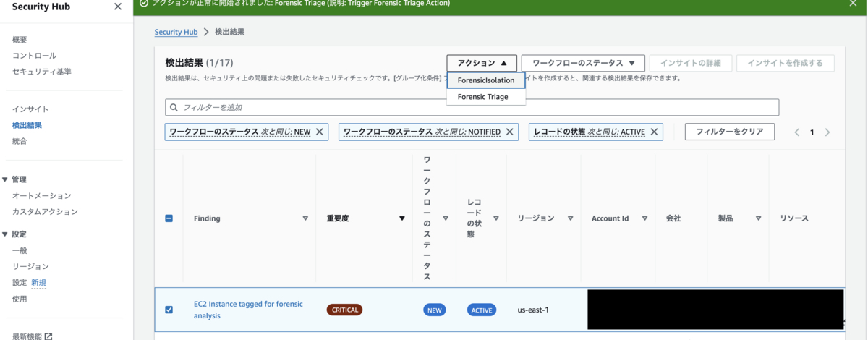Screen dimensions: 868x340
Task: Click the 検出結果 (1/17) table heading
Action: (199, 63)
